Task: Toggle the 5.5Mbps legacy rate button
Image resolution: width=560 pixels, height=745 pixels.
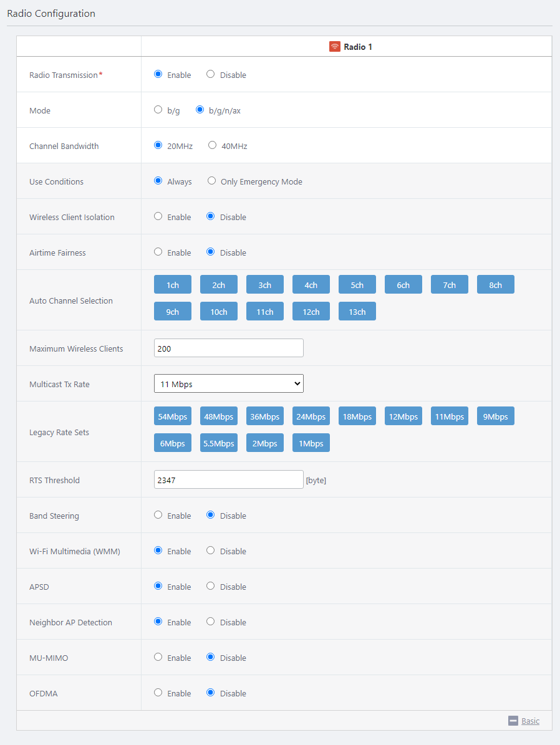Action: point(218,443)
